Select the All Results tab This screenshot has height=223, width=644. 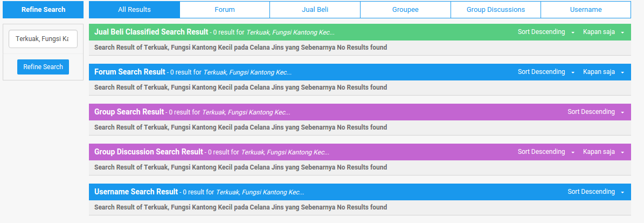click(134, 10)
